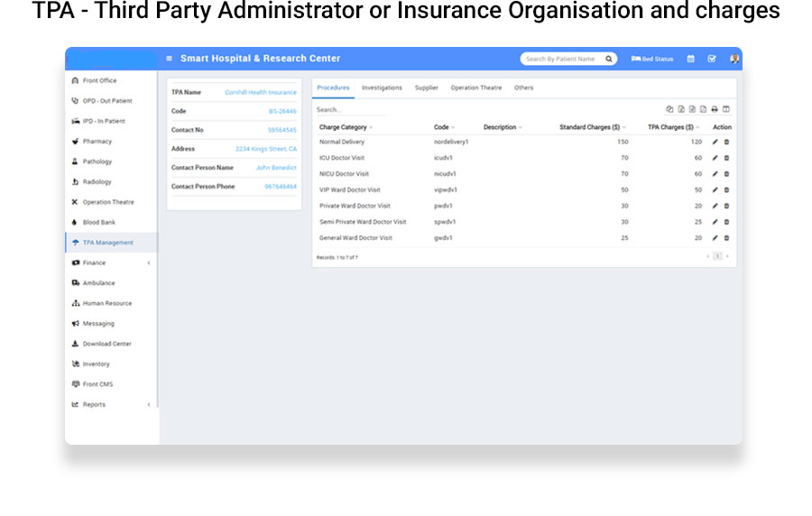Sort by TPA Charges ($) column
This screenshot has width=812, height=516.
pos(670,127)
